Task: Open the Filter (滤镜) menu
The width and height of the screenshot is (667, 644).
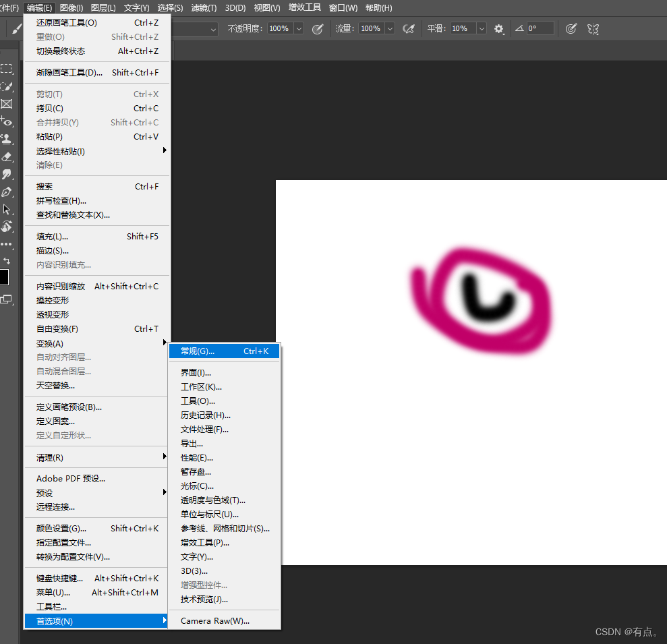Action: click(x=204, y=7)
